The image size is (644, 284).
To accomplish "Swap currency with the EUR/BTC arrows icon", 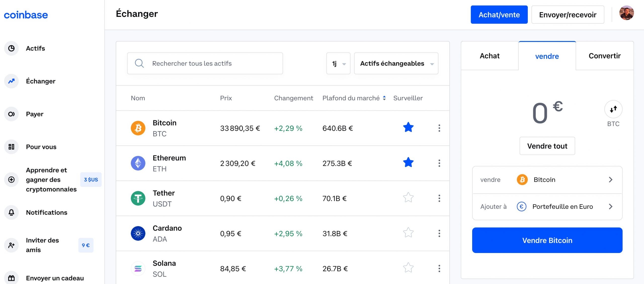I will tap(613, 109).
